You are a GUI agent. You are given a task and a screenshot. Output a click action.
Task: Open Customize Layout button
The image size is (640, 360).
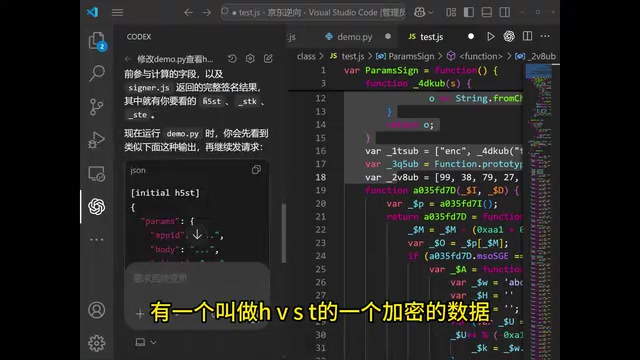click(x=451, y=13)
